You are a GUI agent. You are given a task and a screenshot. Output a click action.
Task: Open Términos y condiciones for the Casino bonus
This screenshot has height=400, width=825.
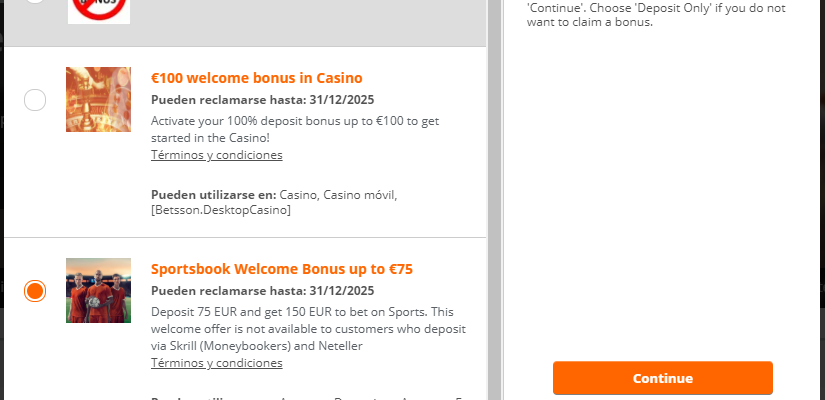click(x=216, y=155)
